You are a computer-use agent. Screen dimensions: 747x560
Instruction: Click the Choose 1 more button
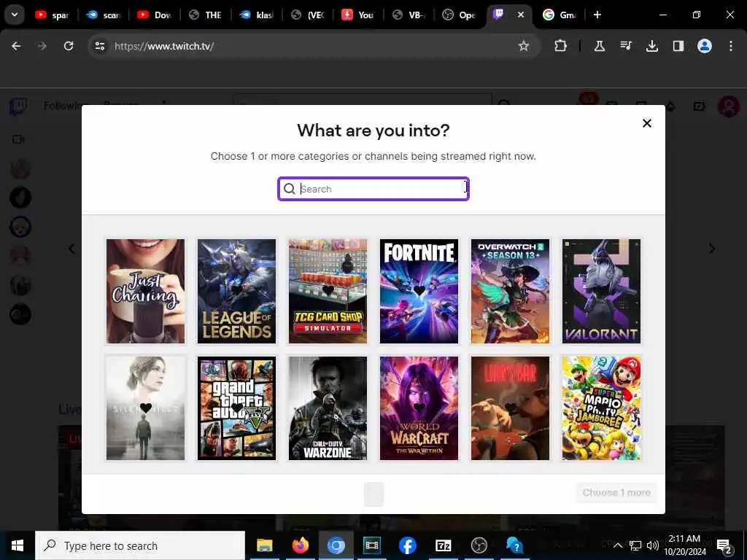[x=616, y=492]
